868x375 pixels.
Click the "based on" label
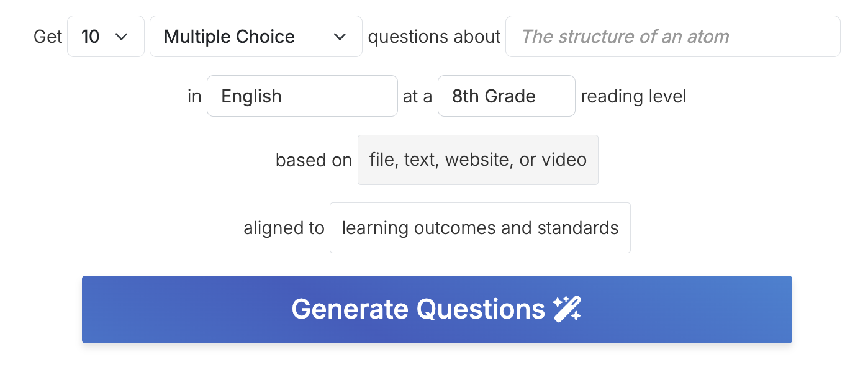[x=314, y=160]
